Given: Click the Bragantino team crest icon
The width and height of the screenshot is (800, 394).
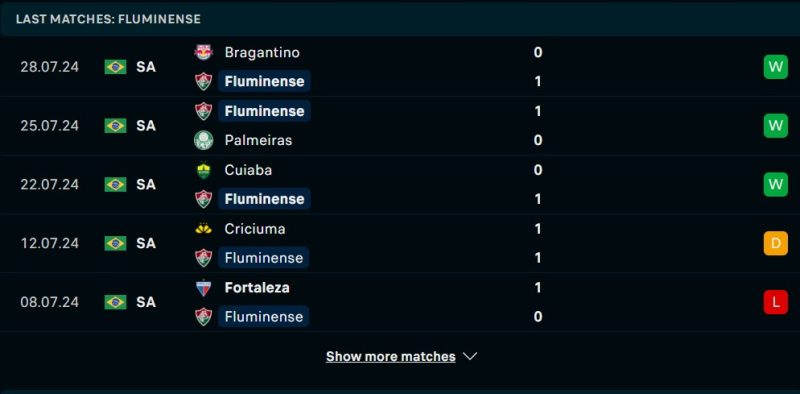Looking at the screenshot, I should (204, 53).
